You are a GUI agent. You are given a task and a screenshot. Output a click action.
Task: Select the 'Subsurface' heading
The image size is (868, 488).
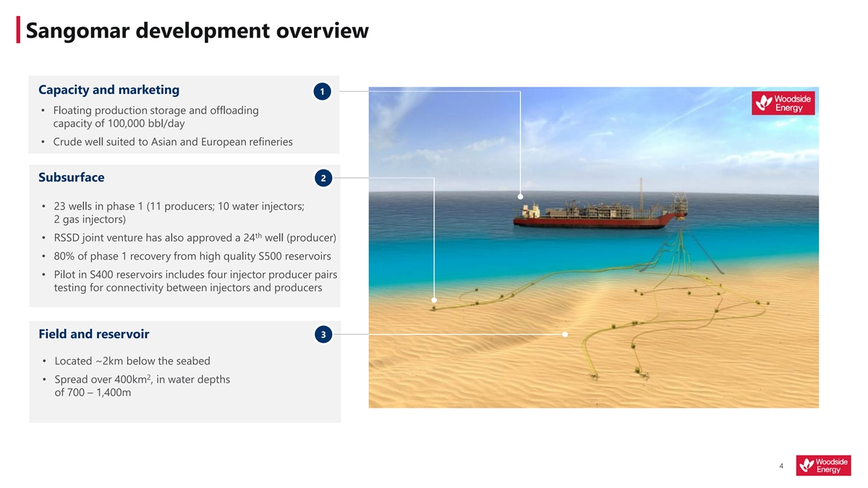click(71, 177)
